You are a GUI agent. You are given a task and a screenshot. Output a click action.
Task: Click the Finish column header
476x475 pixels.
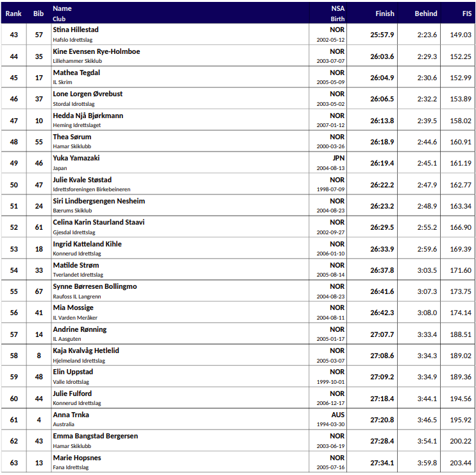pos(385,13)
